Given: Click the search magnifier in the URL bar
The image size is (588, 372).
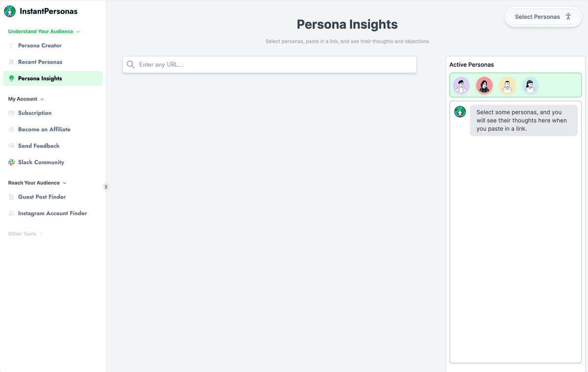Looking at the screenshot, I should (x=130, y=64).
